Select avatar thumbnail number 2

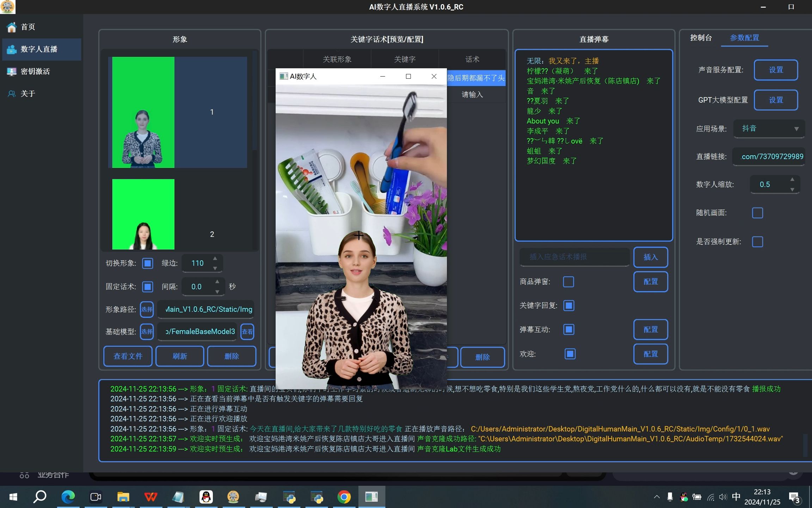(143, 214)
